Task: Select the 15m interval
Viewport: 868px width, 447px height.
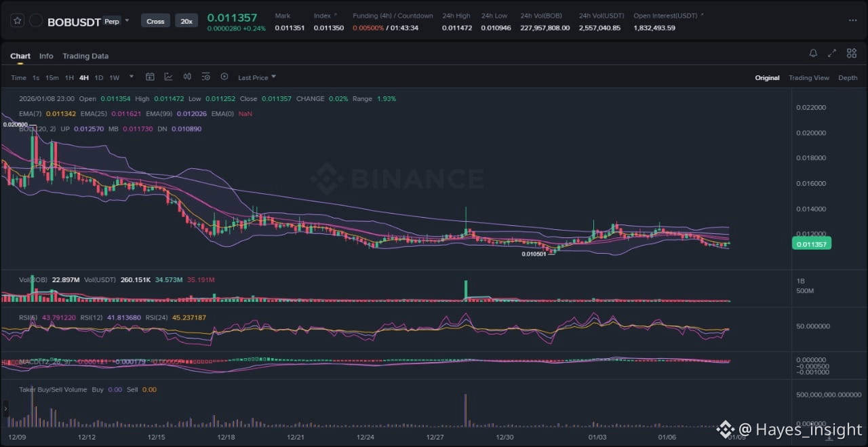Action: (52, 77)
